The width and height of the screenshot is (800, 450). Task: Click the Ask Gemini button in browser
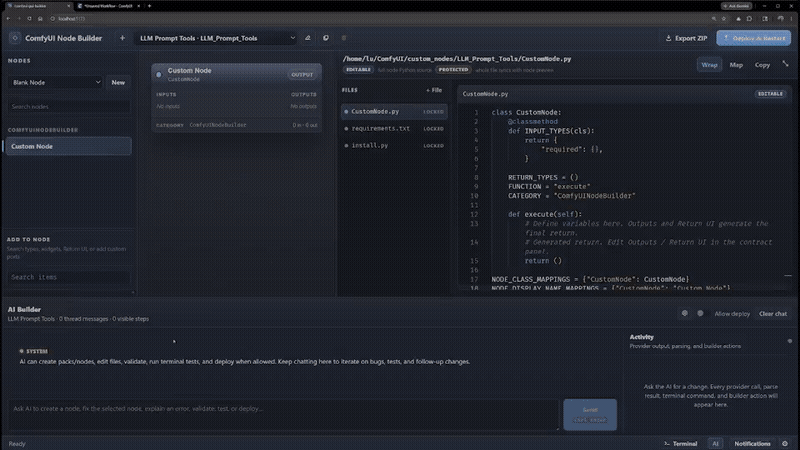click(x=736, y=6)
